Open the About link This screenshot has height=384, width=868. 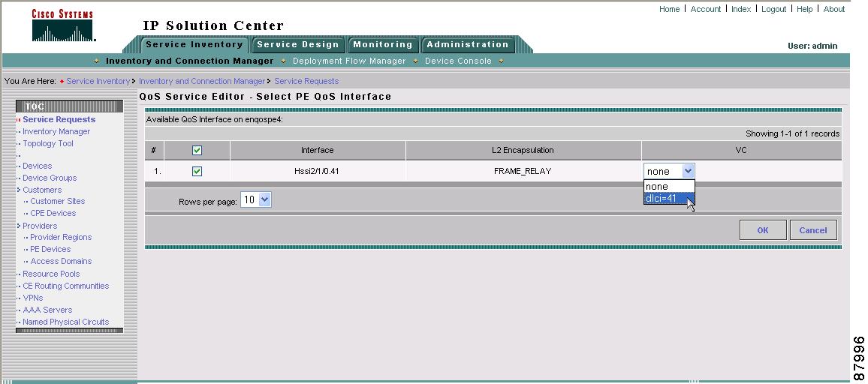[x=834, y=9]
